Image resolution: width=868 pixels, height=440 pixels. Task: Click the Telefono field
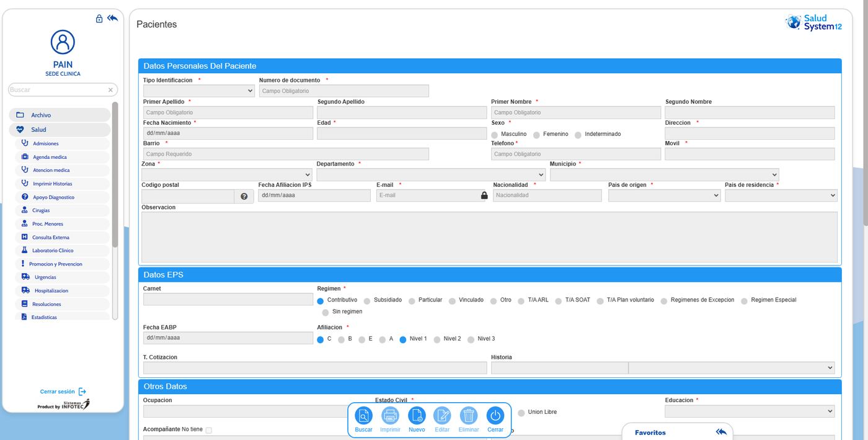[x=576, y=154]
